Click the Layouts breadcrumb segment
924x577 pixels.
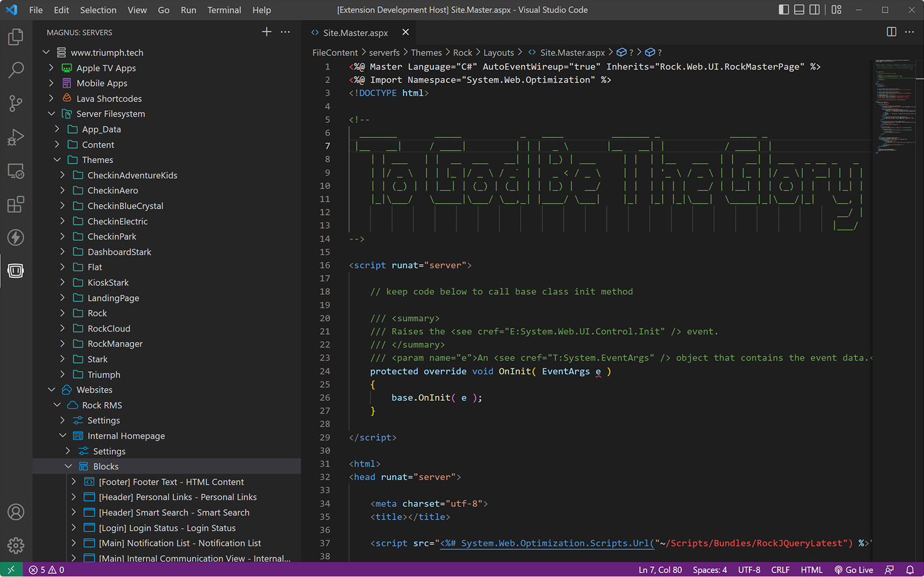click(x=499, y=53)
